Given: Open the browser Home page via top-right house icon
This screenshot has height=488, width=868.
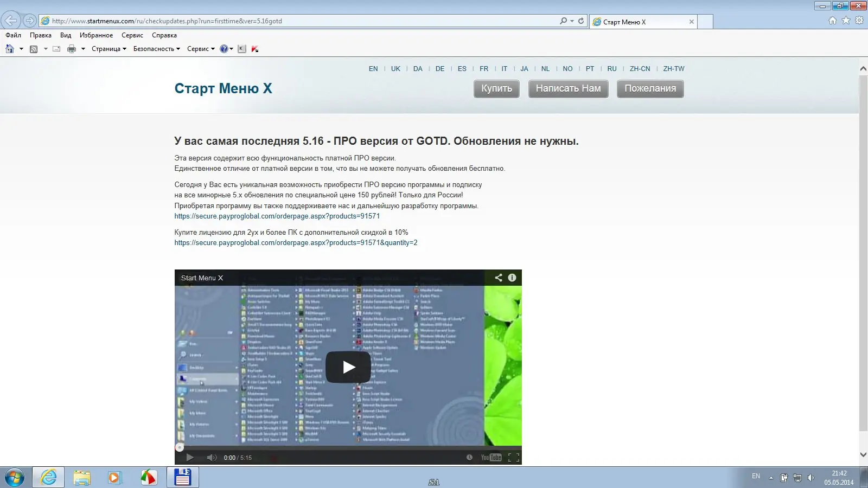Looking at the screenshot, I should [x=833, y=21].
